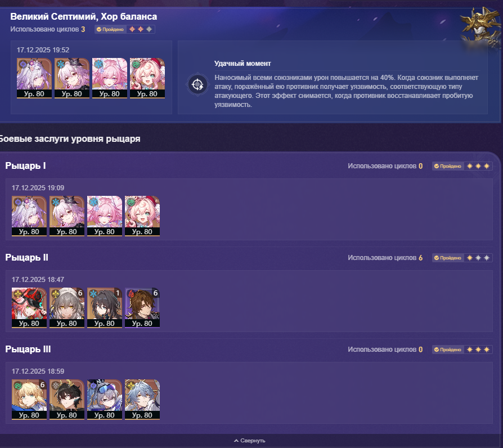Screen dimensions: 503x448
Task: Click the star rating of Великий Септимий stage
Action: [x=141, y=29]
